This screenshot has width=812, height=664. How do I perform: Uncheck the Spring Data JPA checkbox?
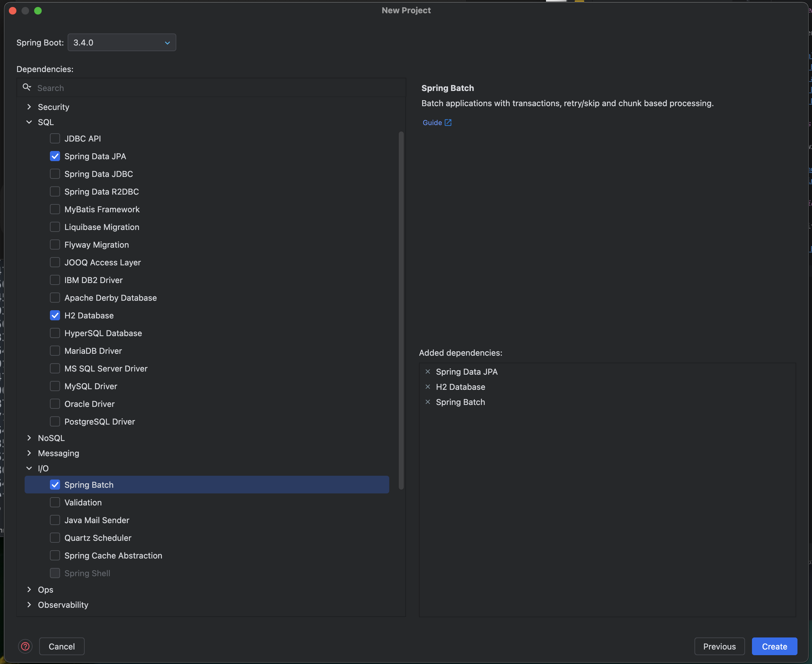click(55, 156)
